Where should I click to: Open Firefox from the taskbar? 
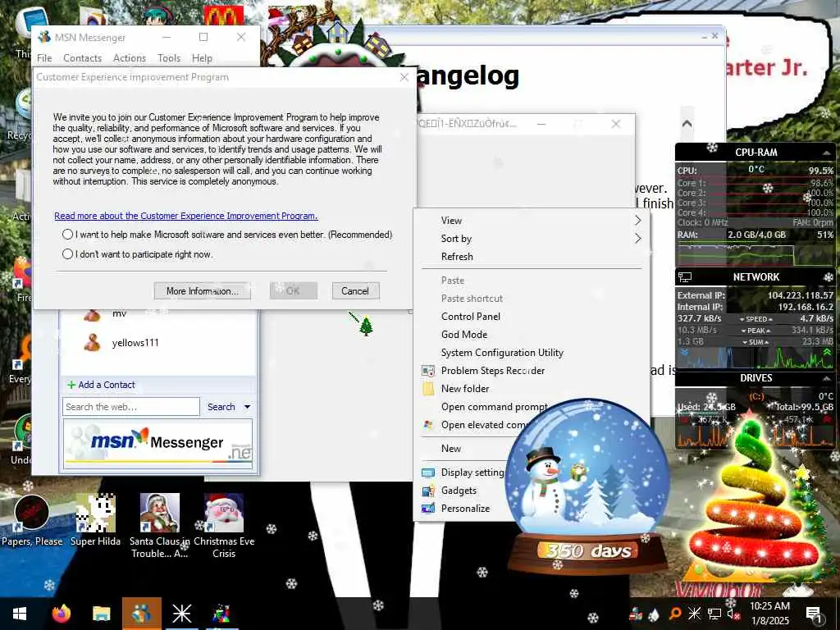(x=61, y=614)
